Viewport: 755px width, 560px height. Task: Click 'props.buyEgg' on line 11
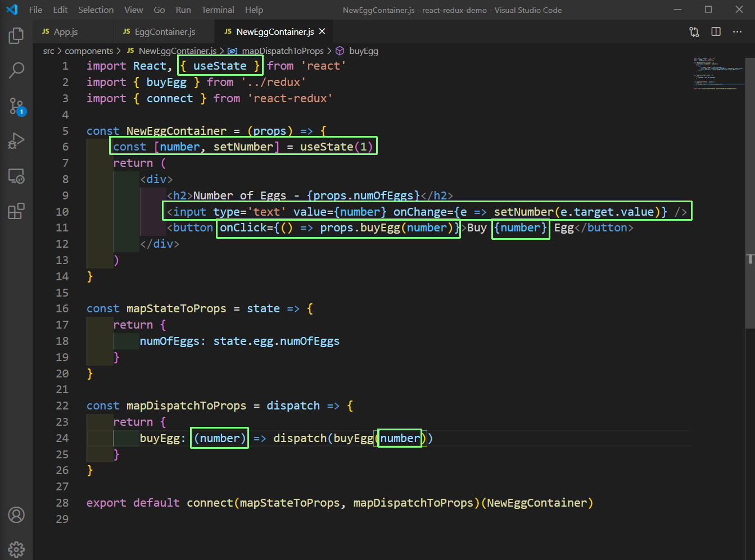[x=360, y=227]
